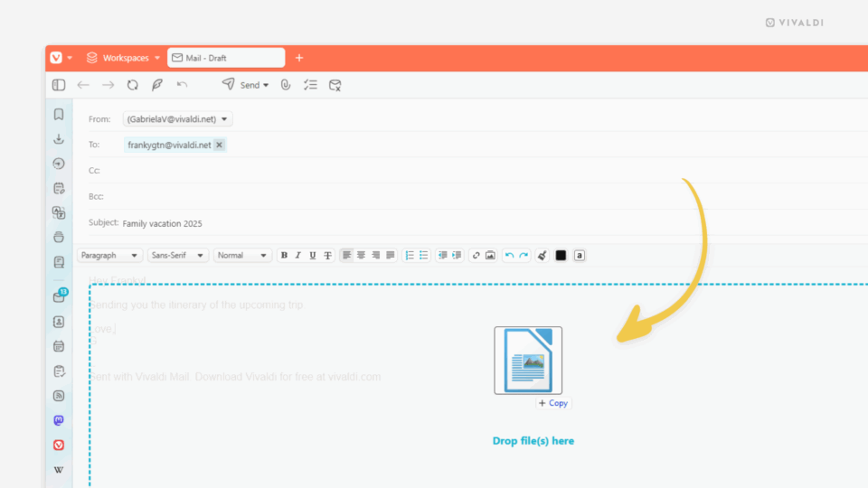
Task: Open the Window panel
Action: point(59,237)
